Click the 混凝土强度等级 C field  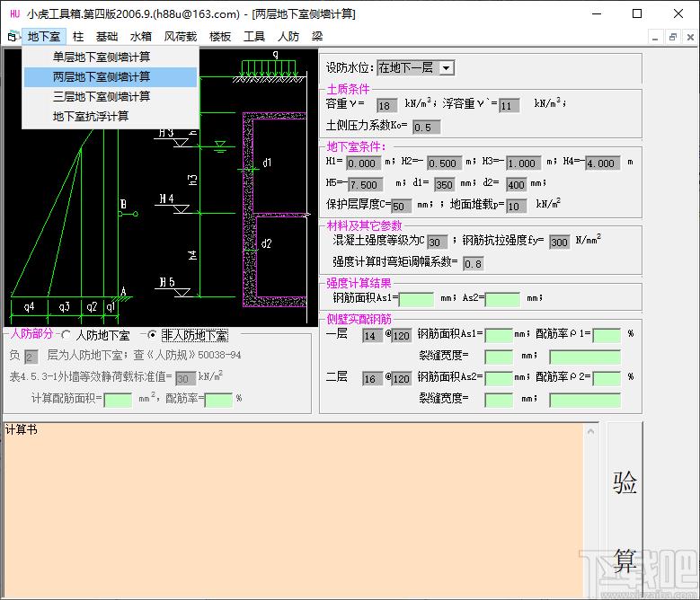437,243
